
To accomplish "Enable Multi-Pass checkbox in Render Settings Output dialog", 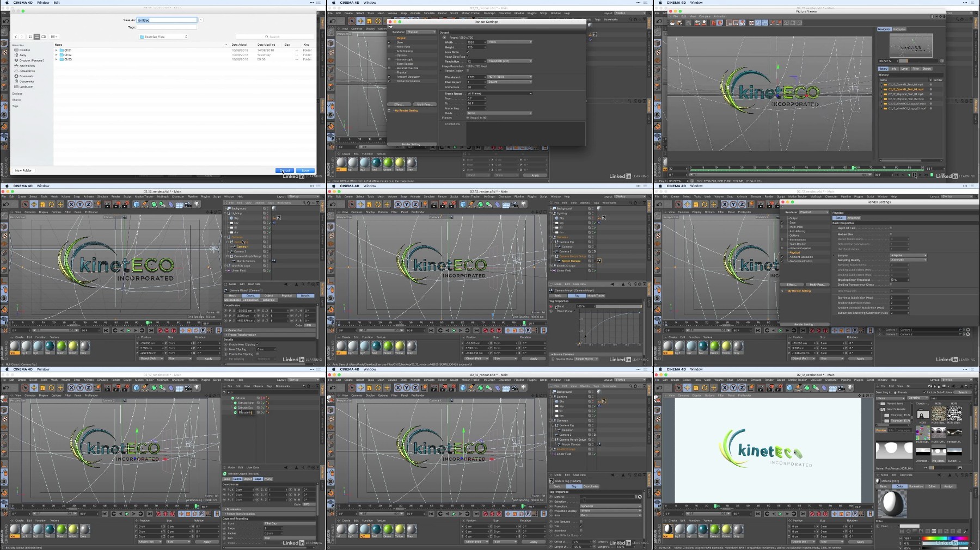I will [389, 47].
